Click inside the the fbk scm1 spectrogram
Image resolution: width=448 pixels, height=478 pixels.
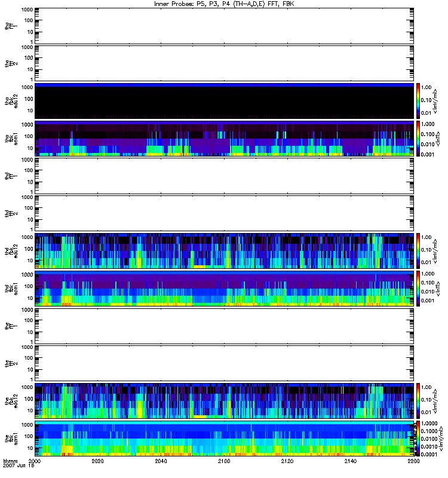pyautogui.click(x=224, y=439)
